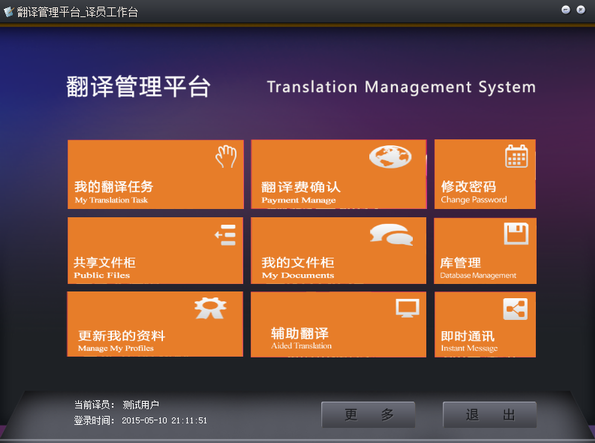Viewport: 595px width, 443px height.
Task: Open the 翻译费确认 Payment Manage tile
Action: (x=338, y=174)
